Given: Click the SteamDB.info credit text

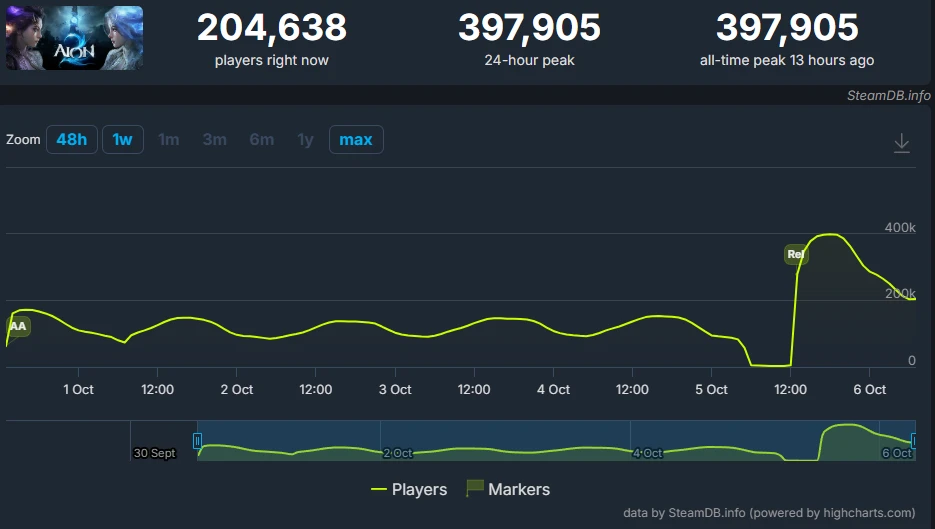Looking at the screenshot, I should 888,95.
